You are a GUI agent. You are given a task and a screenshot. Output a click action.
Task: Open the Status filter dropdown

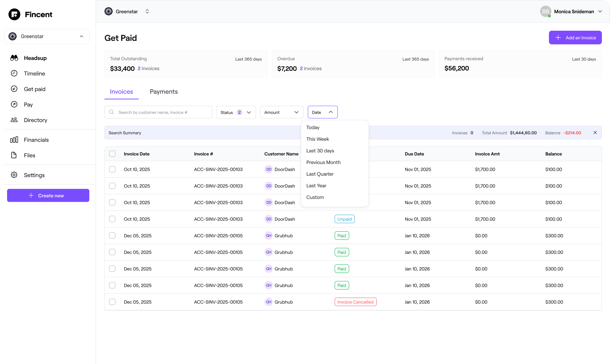236,112
